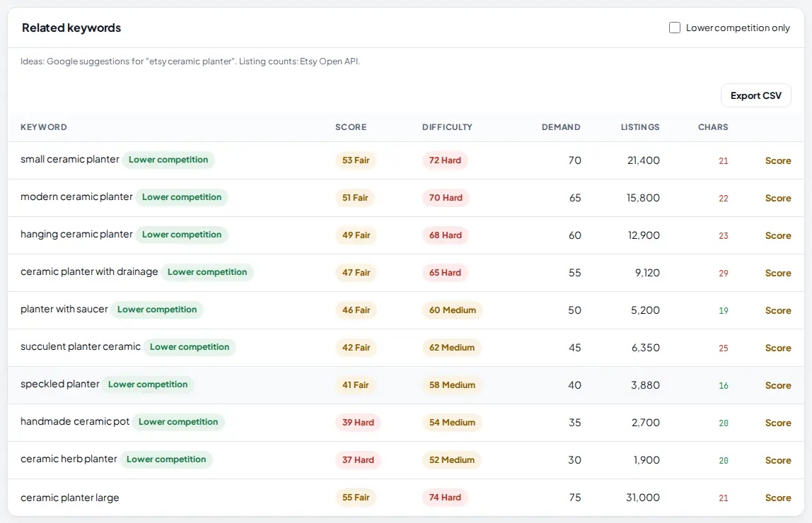Select keyword 'succulent planter ceramic'
The height and width of the screenshot is (523, 812).
pos(80,346)
